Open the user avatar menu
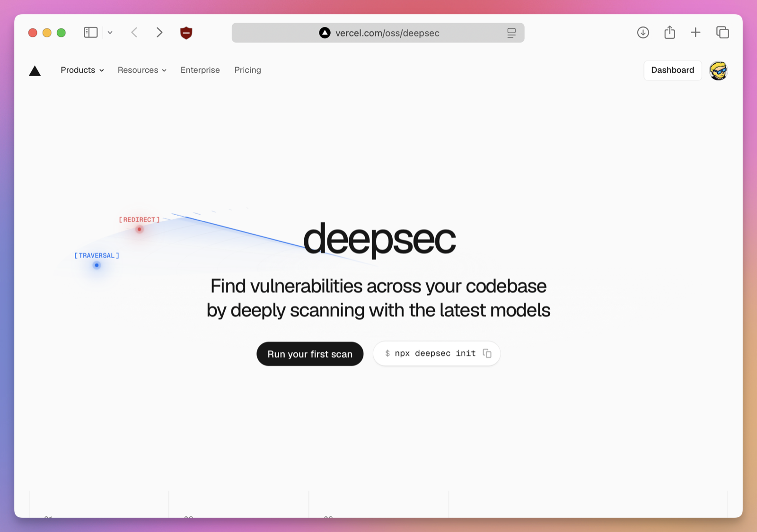757x532 pixels. (719, 70)
